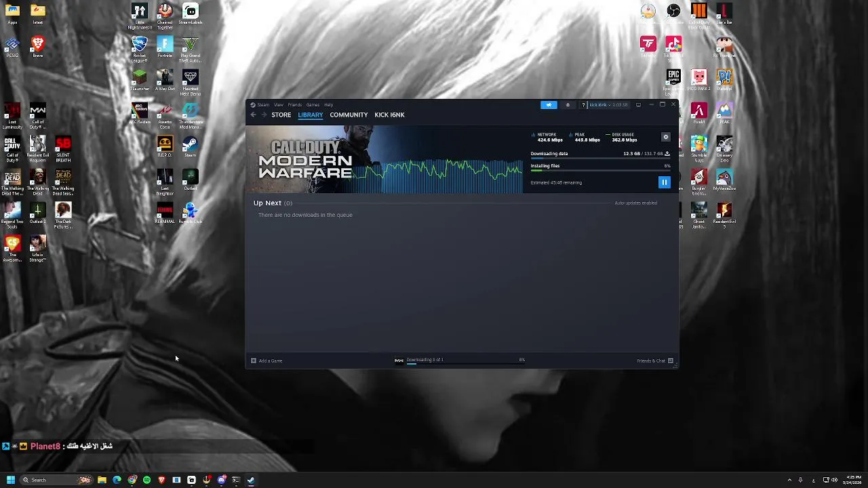This screenshot has height=488, width=868.
Task: Open Play Grand Theft Auto shortcut
Action: [x=191, y=50]
